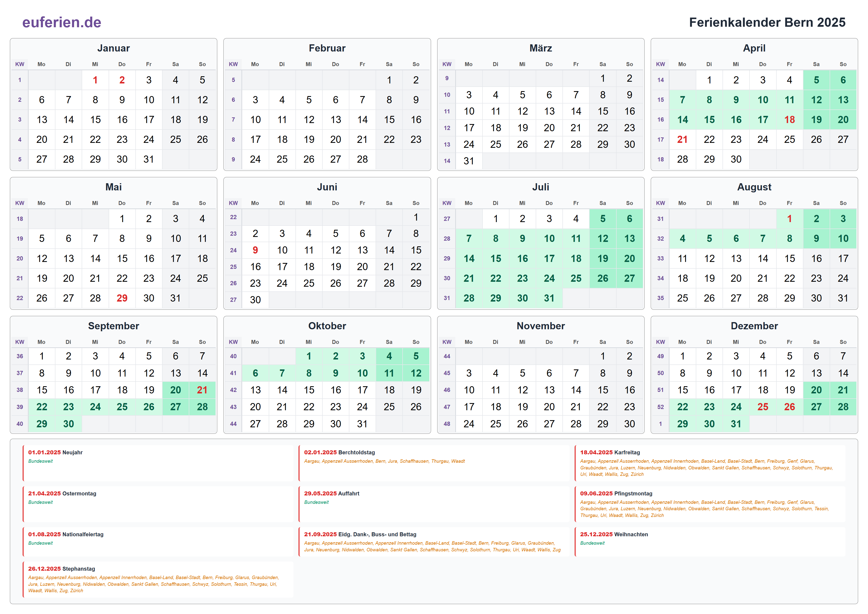Click red December 26 Stephanstag date
Viewport: 868px width, 614px height.
[789, 407]
